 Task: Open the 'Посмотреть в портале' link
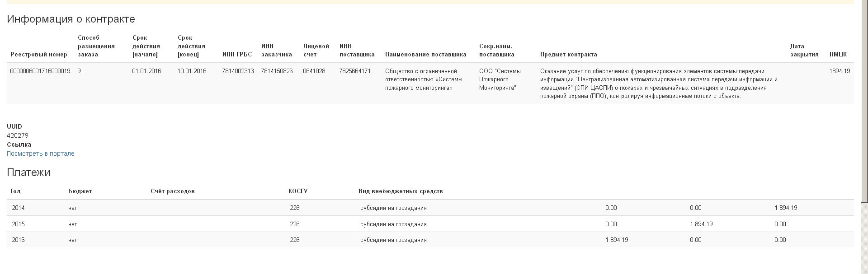[40, 153]
